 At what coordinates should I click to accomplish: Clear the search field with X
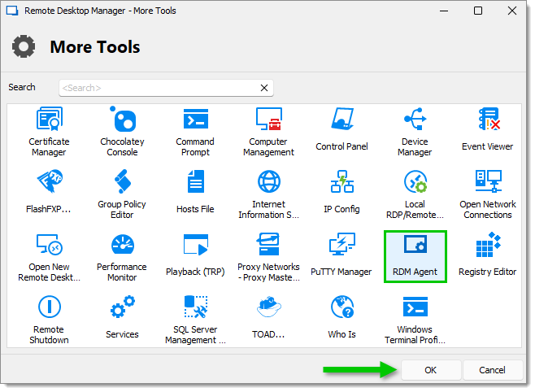tap(264, 88)
